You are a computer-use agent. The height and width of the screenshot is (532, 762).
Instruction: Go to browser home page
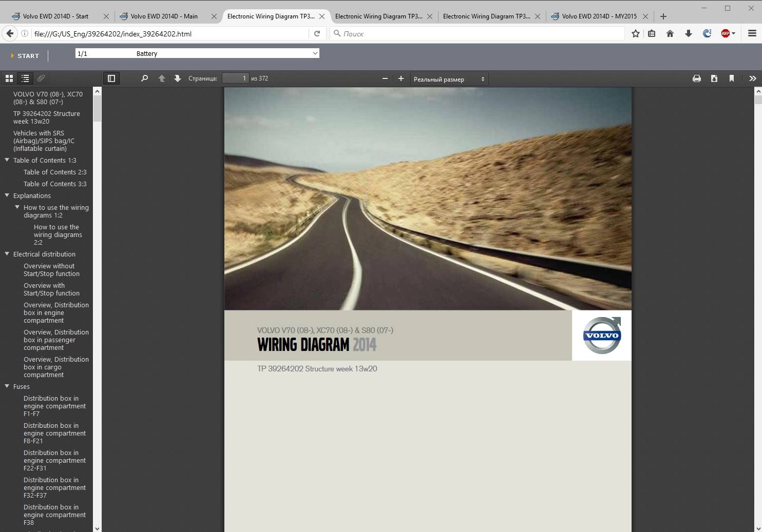[670, 33]
